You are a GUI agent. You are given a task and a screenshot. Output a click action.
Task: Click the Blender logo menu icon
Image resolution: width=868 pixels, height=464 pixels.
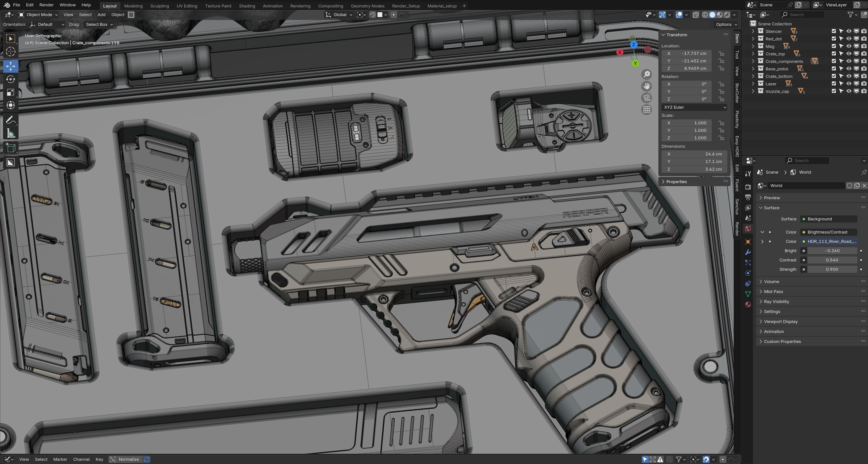point(7,5)
